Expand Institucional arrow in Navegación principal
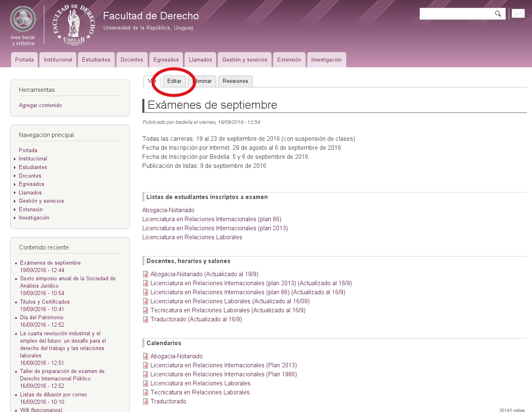This screenshot has width=532, height=412. point(15,159)
